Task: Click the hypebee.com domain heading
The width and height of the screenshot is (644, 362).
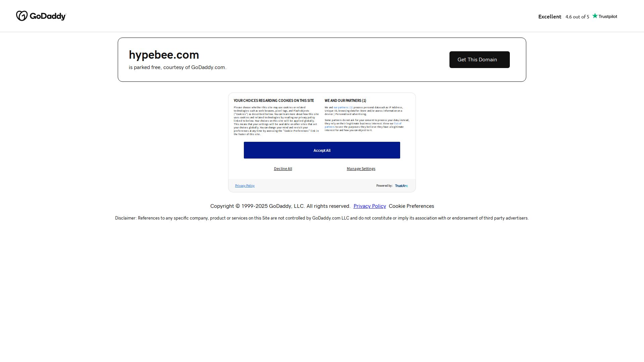Action: tap(164, 55)
